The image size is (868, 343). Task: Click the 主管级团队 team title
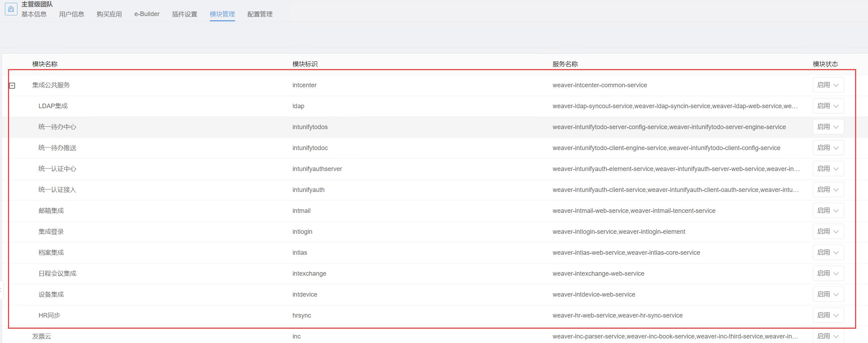click(x=37, y=4)
